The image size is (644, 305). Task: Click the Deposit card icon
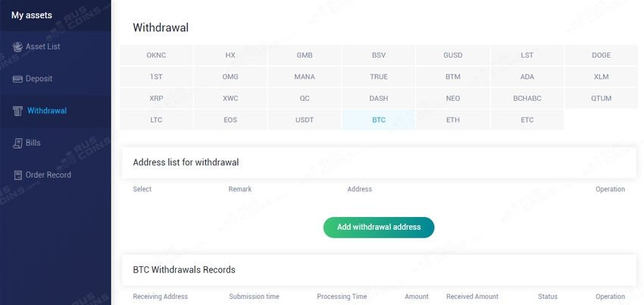pos(18,79)
